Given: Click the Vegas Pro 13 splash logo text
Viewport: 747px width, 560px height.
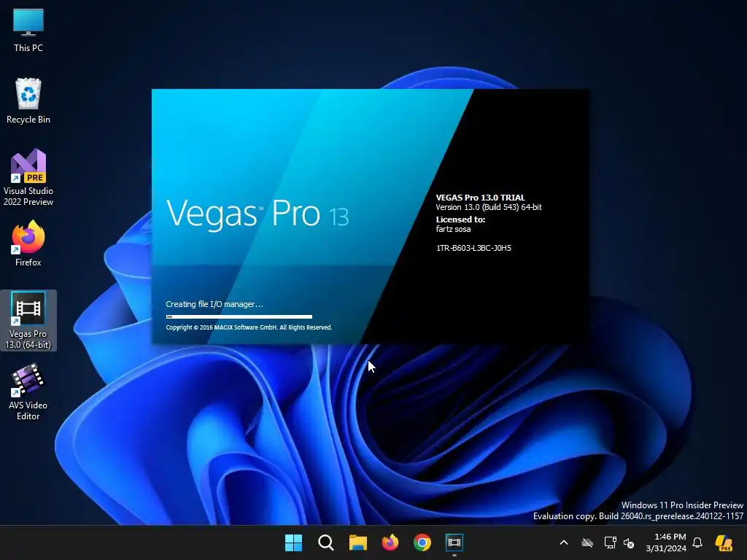Looking at the screenshot, I should coord(258,214).
